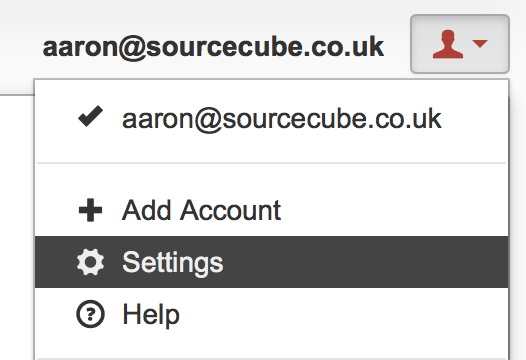Click the question mark Help icon
Image resolution: width=526 pixels, height=360 pixels.
pos(90,314)
